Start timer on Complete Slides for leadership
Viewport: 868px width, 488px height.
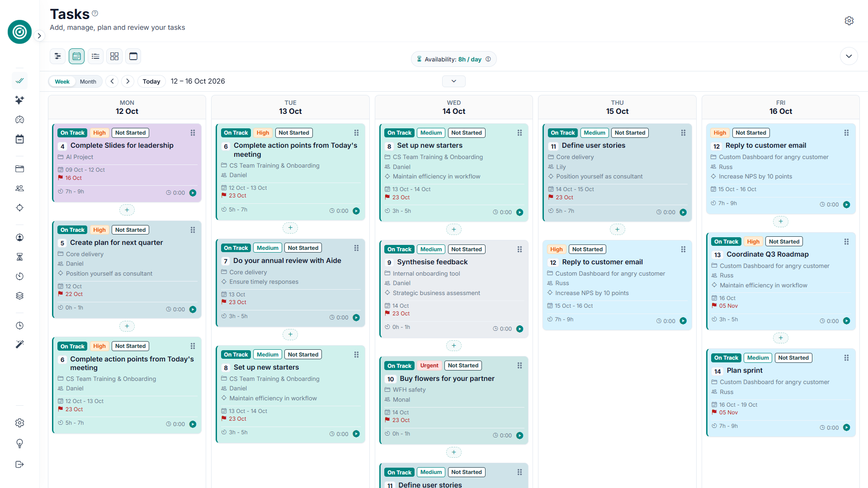[x=193, y=193]
